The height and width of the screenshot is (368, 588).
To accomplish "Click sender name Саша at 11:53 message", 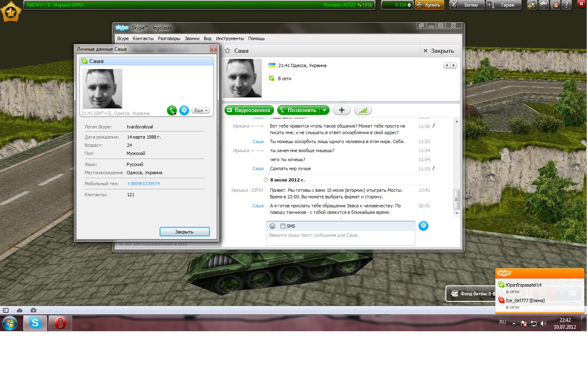I will click(258, 141).
